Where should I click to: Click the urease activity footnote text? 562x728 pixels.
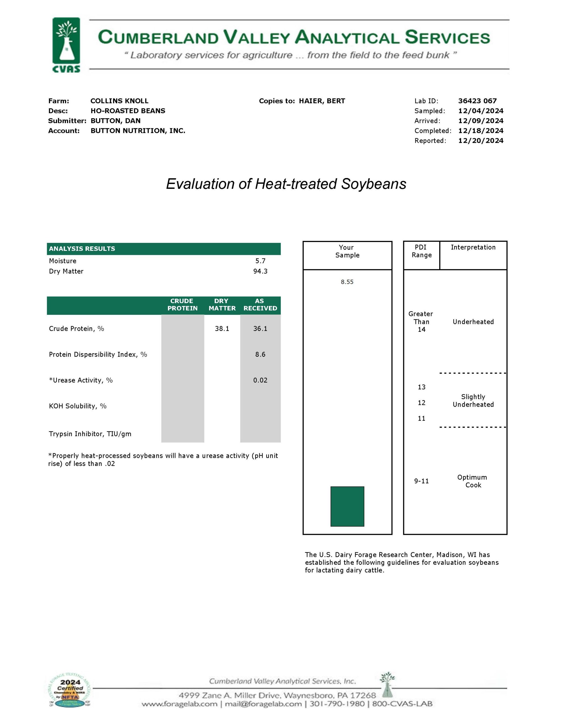point(163,460)
